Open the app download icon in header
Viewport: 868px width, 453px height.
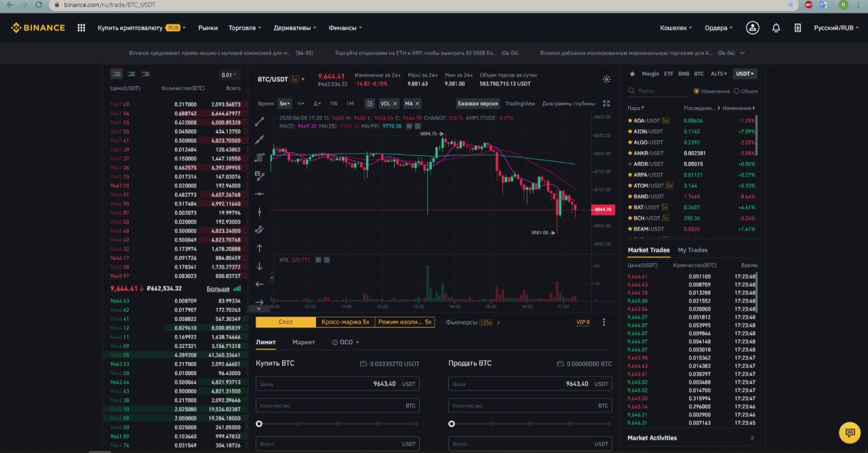798,28
